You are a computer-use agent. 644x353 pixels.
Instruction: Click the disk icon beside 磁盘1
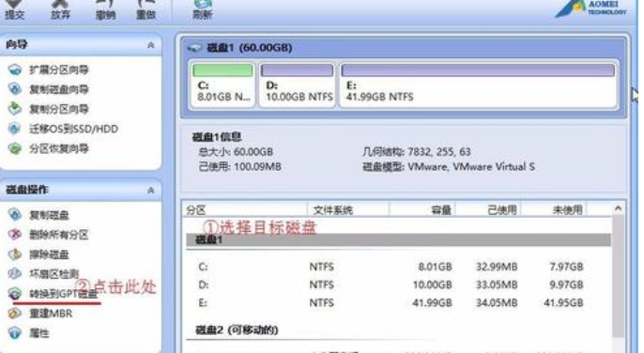click(194, 48)
